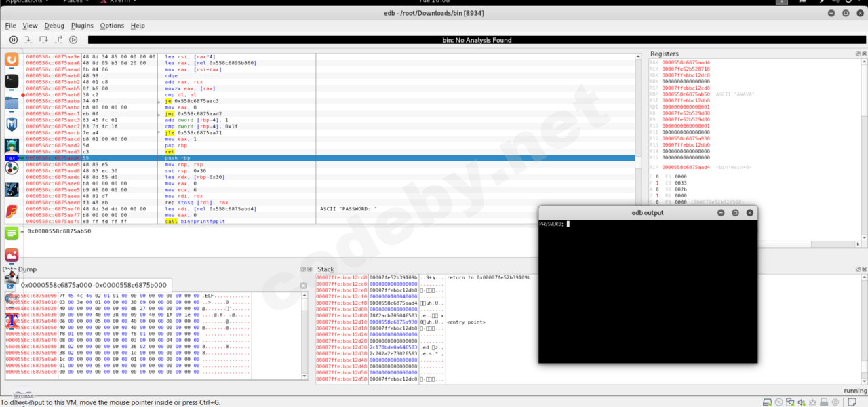Open the Debug menu
Image resolution: width=868 pixels, height=407 pixels.
point(54,26)
